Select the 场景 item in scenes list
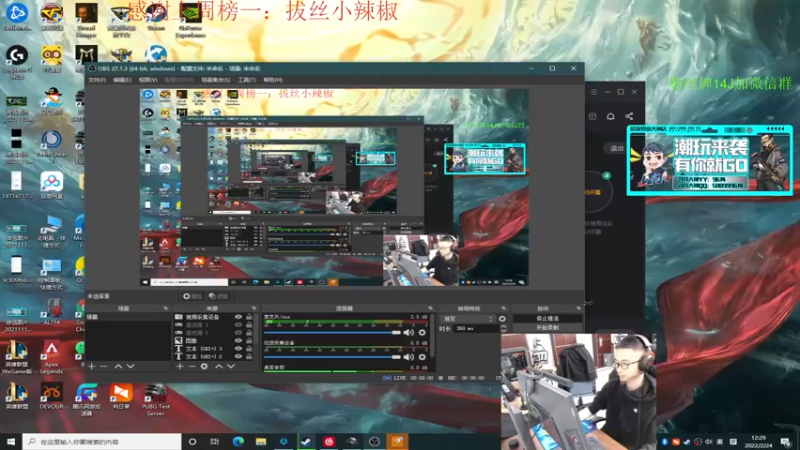 tap(128, 317)
